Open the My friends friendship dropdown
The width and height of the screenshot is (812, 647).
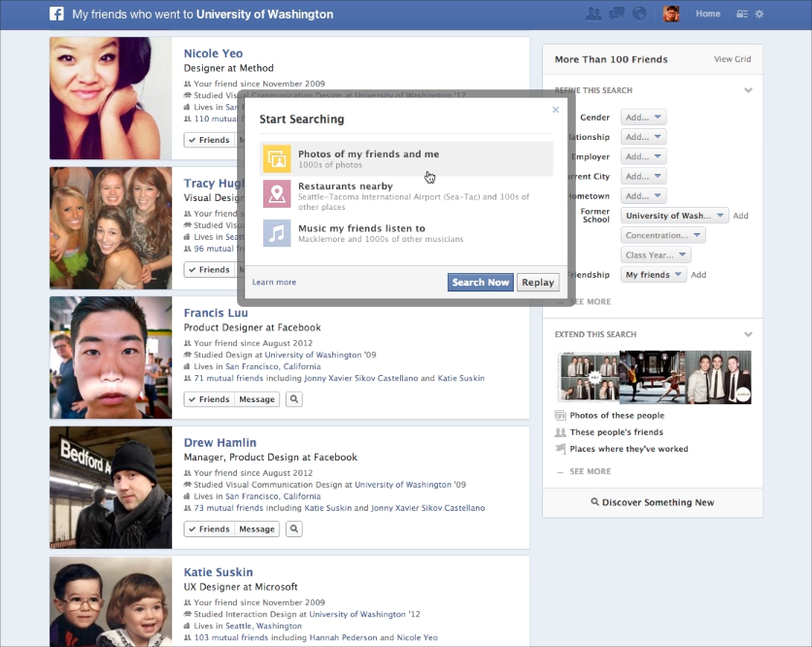[654, 275]
